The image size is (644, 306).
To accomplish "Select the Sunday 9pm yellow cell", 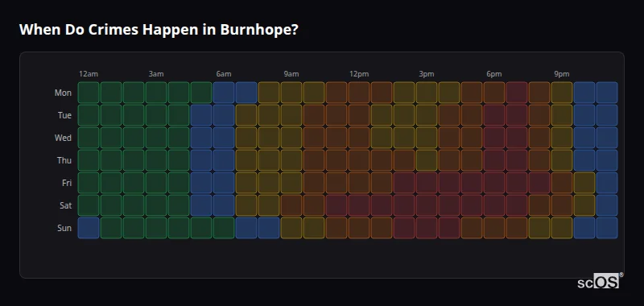I will coord(562,228).
